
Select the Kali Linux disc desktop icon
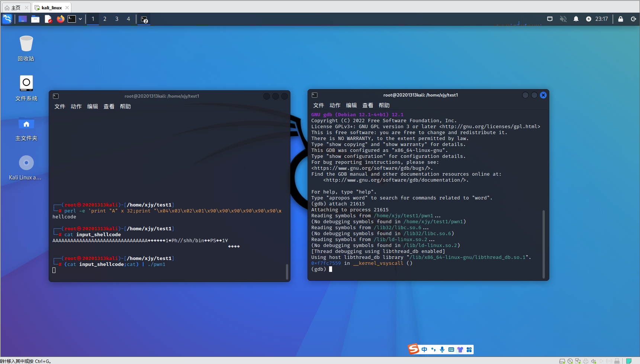click(x=25, y=168)
